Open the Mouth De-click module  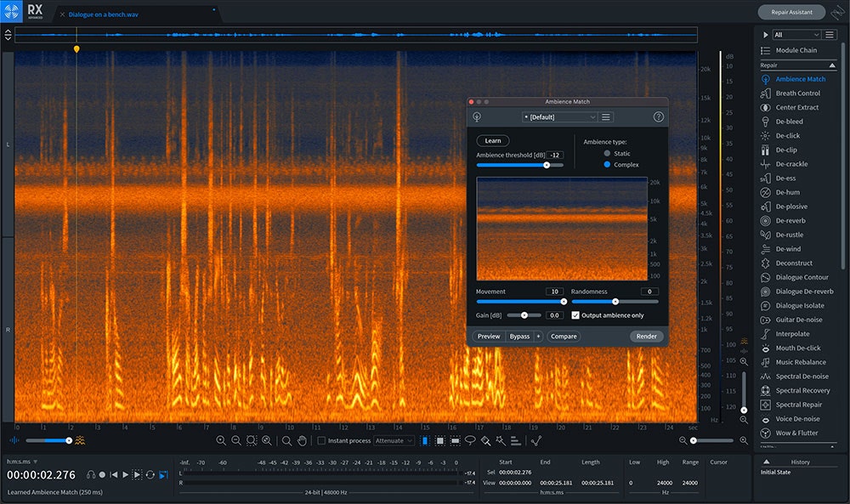pyautogui.click(x=797, y=348)
